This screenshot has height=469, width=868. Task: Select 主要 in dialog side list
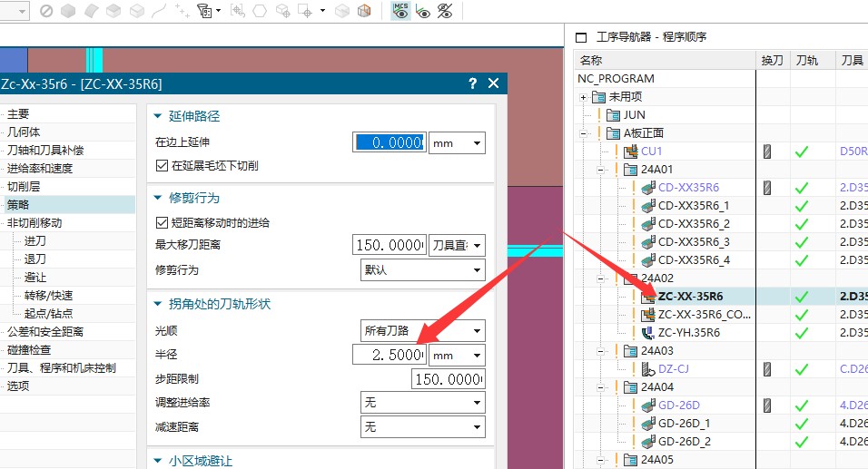pyautogui.click(x=18, y=114)
